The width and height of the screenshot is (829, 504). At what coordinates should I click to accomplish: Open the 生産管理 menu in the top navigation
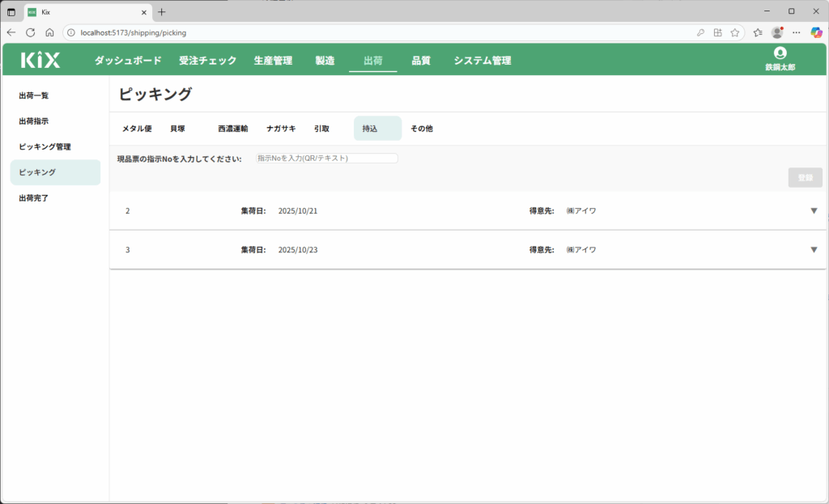coord(273,61)
